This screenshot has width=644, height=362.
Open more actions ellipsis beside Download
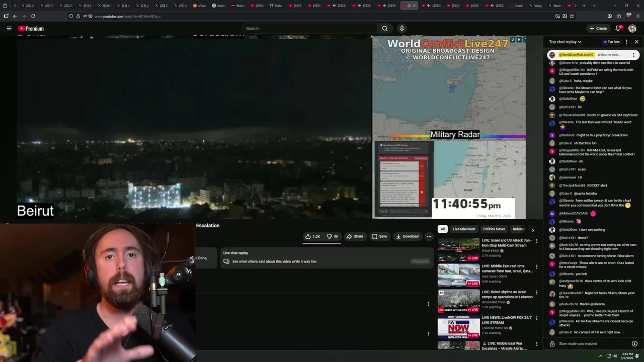pos(429,236)
